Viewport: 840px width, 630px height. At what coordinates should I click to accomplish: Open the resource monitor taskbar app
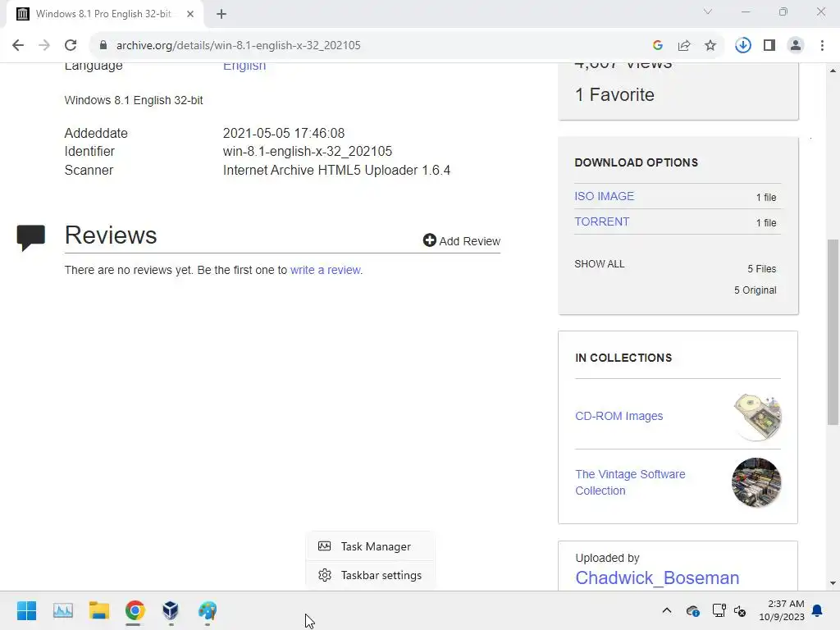[x=62, y=610]
